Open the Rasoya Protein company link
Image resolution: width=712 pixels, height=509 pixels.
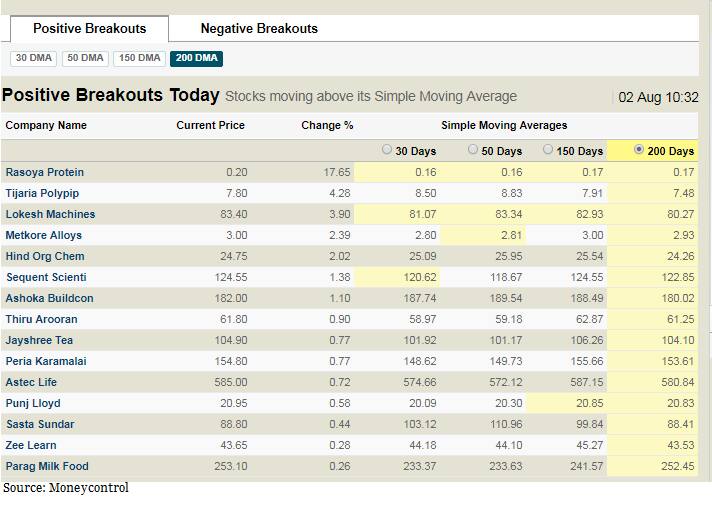coord(44,173)
